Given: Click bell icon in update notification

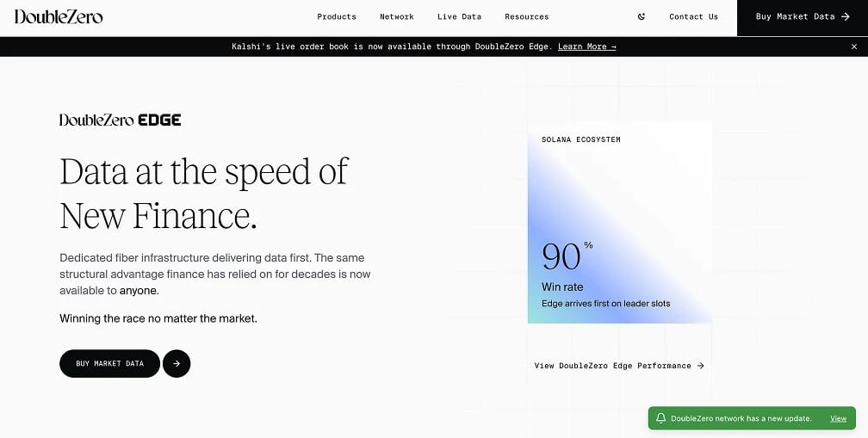Looking at the screenshot, I should [x=660, y=418].
